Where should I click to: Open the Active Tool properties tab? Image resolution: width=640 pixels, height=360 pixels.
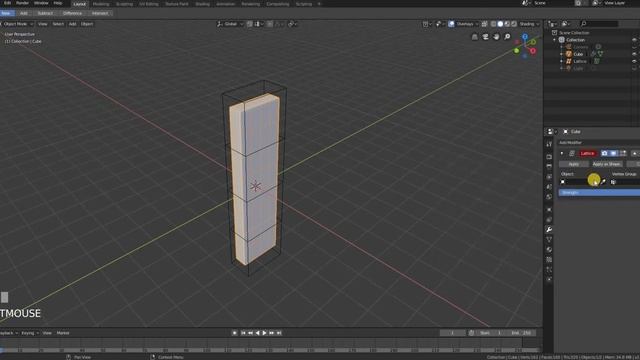549,144
